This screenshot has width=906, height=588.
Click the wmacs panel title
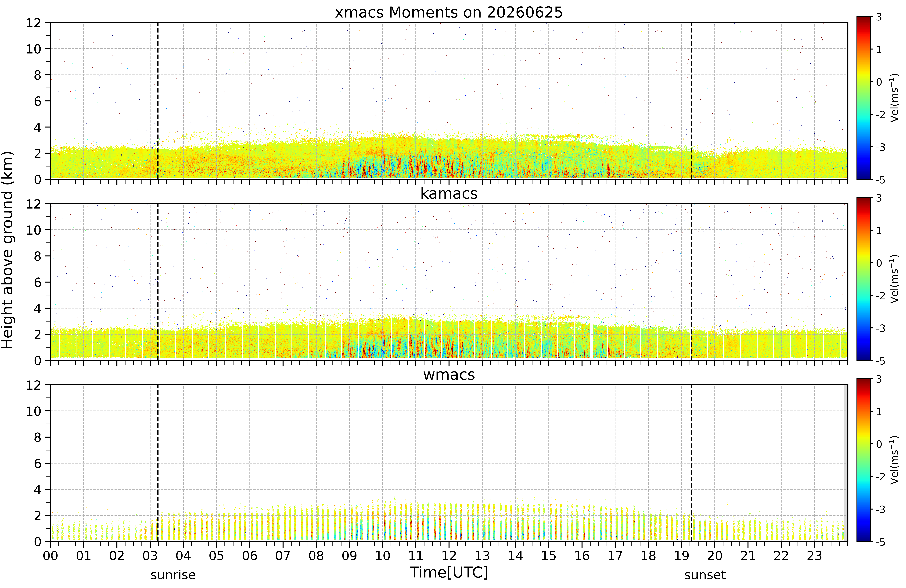tap(449, 375)
